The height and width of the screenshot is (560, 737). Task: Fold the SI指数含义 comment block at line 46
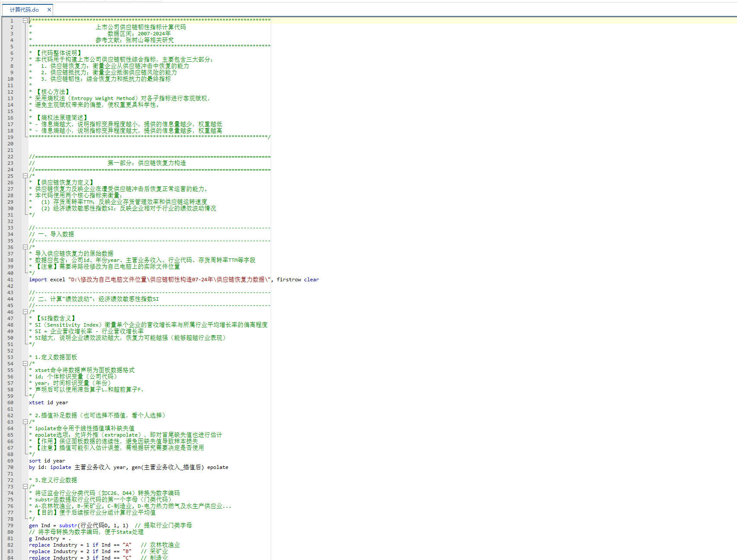pos(25,312)
